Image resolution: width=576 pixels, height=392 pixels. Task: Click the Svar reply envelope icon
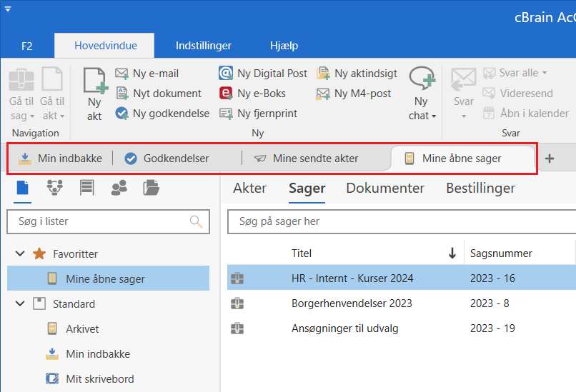pyautogui.click(x=464, y=79)
